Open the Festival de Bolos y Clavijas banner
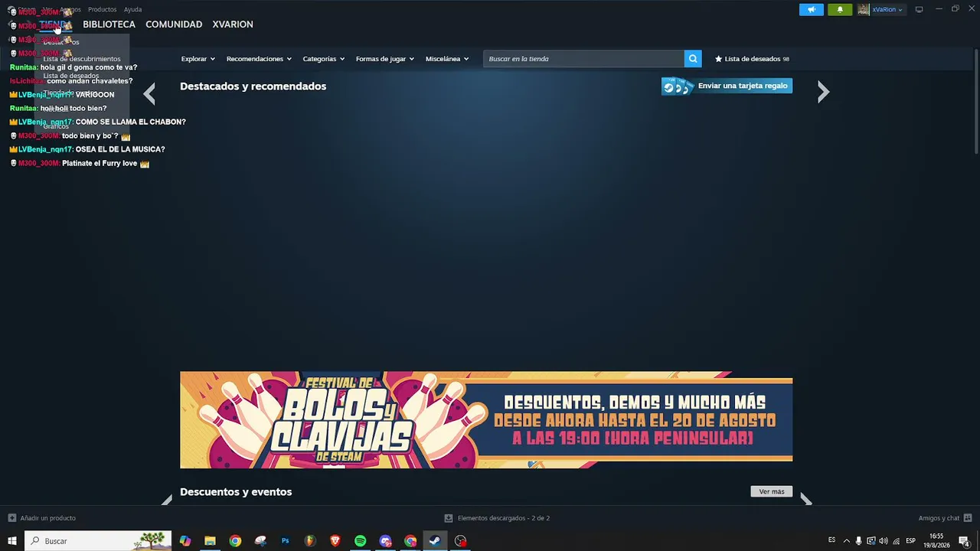 coord(486,420)
